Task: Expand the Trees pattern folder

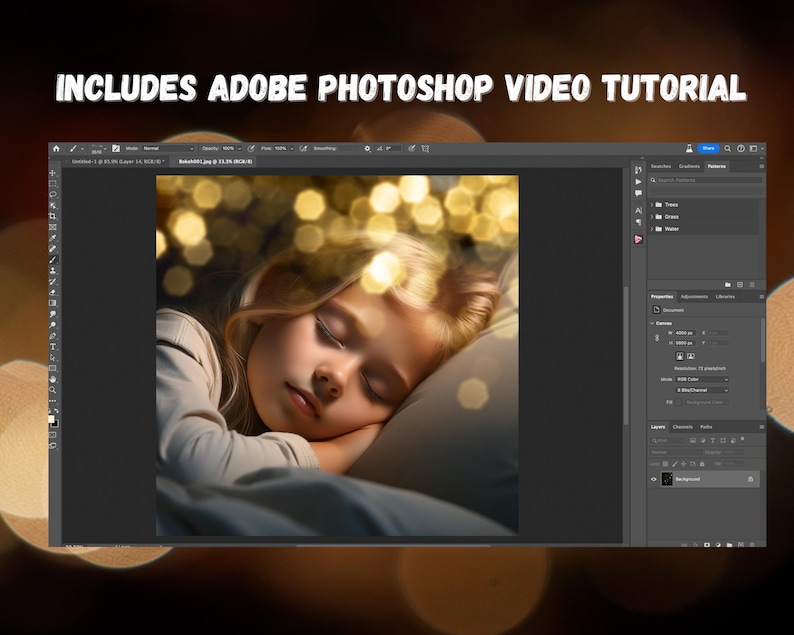Action: pos(652,205)
